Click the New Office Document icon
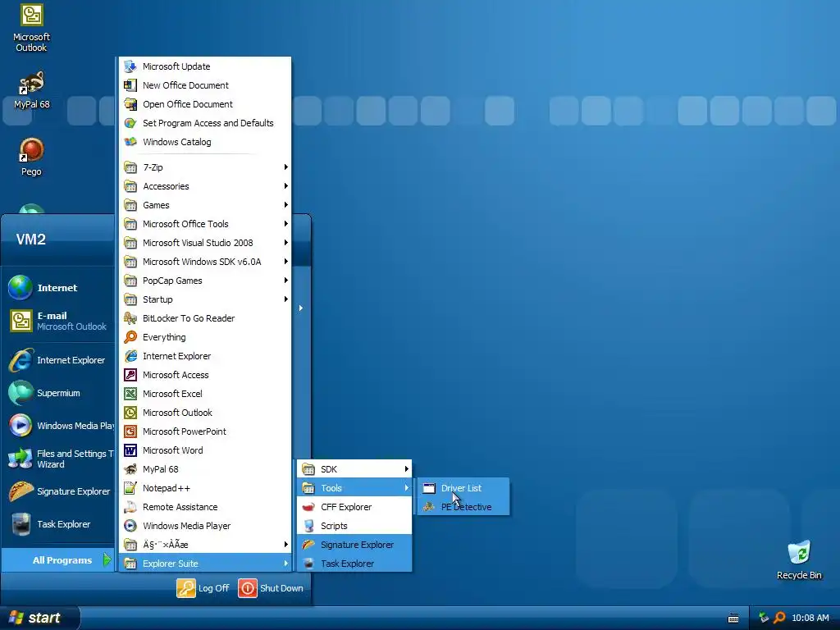 (130, 85)
